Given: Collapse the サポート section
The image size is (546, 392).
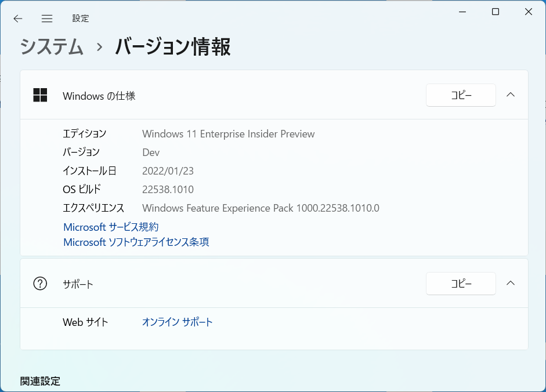Looking at the screenshot, I should pyautogui.click(x=511, y=283).
